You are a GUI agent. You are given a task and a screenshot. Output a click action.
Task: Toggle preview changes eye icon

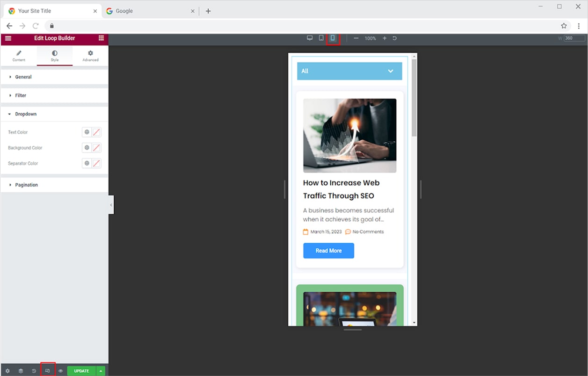[x=60, y=371]
